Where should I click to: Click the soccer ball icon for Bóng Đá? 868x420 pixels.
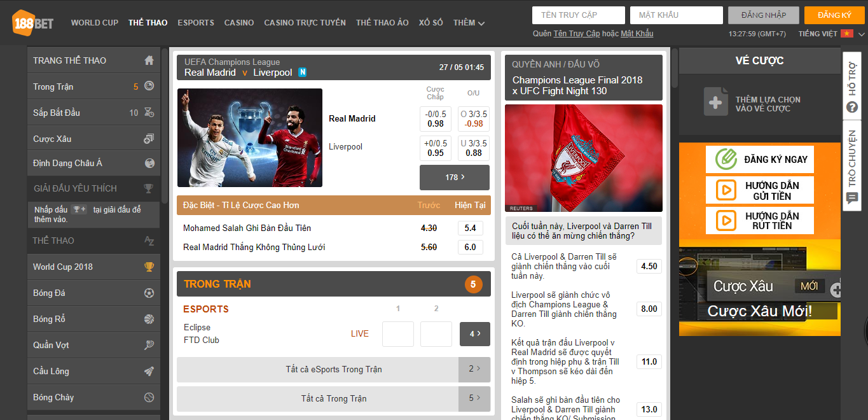[x=149, y=293]
